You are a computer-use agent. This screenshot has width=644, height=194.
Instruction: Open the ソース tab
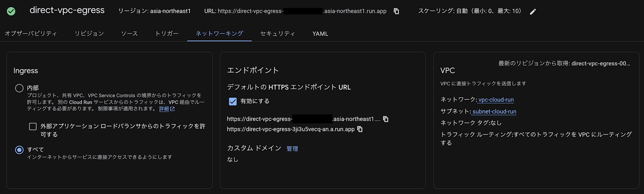[129, 34]
